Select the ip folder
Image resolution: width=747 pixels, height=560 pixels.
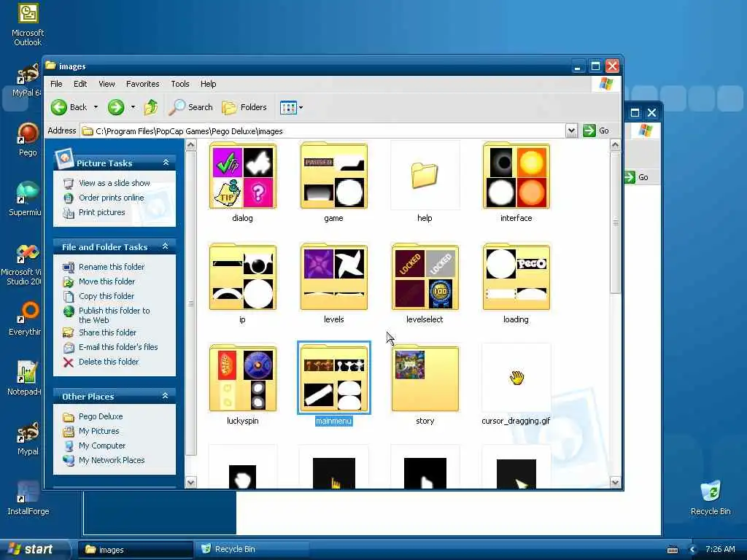click(x=242, y=276)
